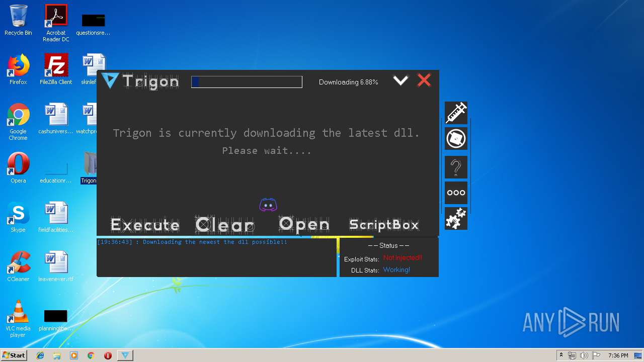
Task: Click the ScriptBox button
Action: click(x=384, y=225)
